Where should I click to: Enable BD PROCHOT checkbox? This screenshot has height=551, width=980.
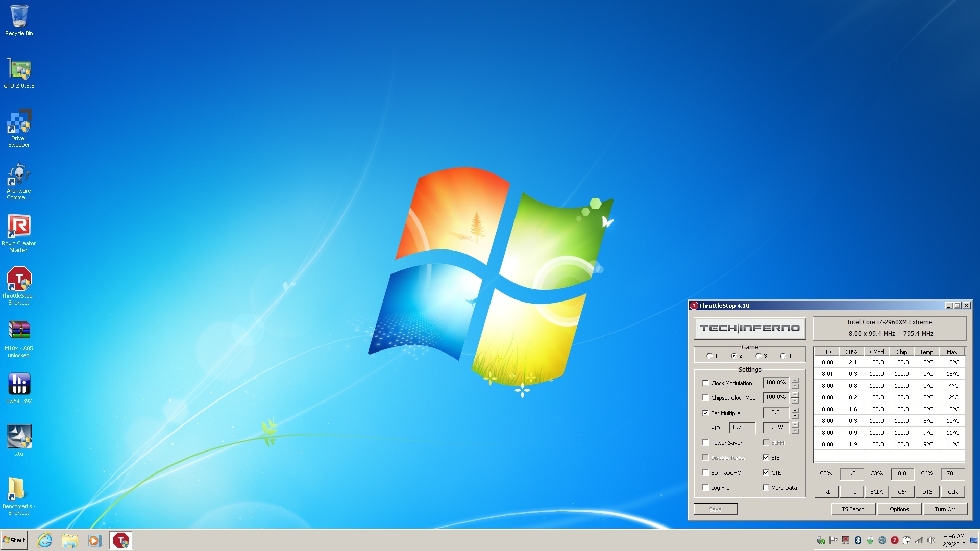(x=705, y=472)
